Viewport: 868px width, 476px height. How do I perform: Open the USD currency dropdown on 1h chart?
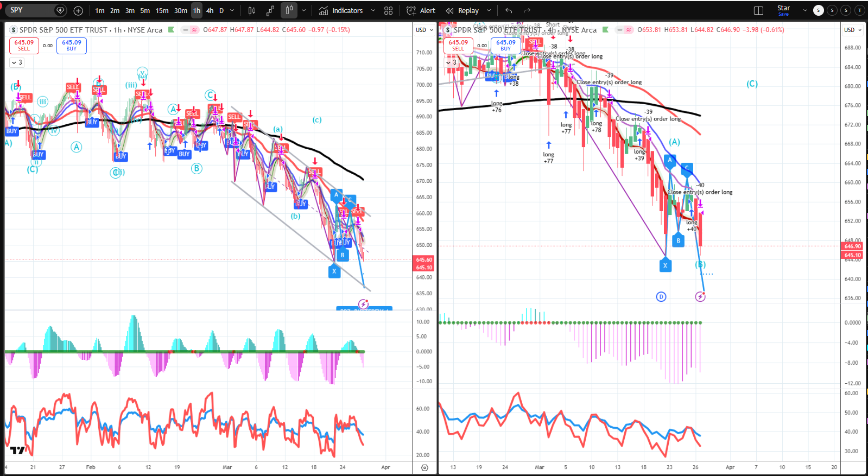pos(425,30)
